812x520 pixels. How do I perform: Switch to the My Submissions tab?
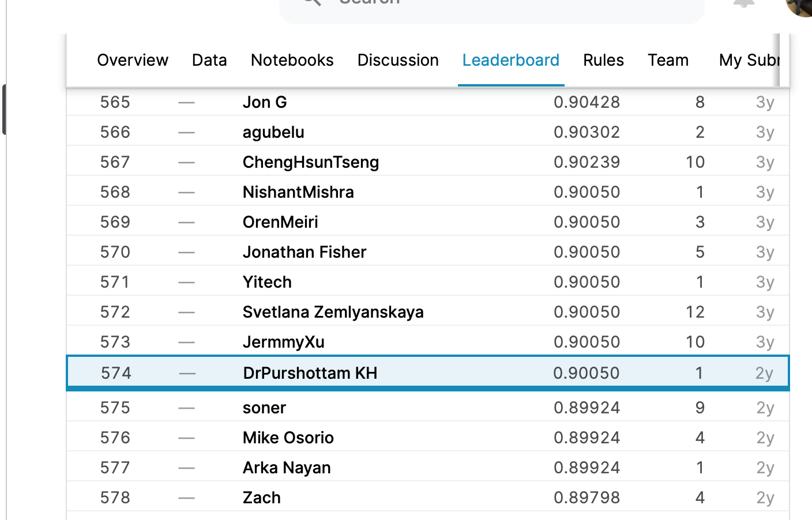pos(749,60)
